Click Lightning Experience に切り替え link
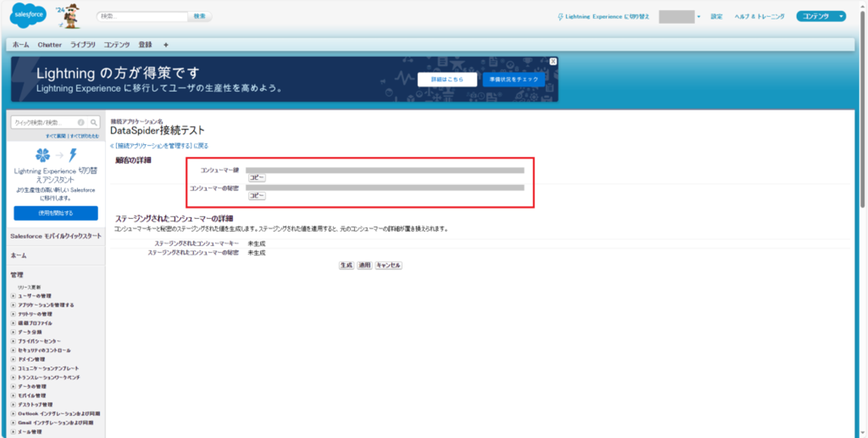This screenshot has width=868, height=438. (603, 17)
